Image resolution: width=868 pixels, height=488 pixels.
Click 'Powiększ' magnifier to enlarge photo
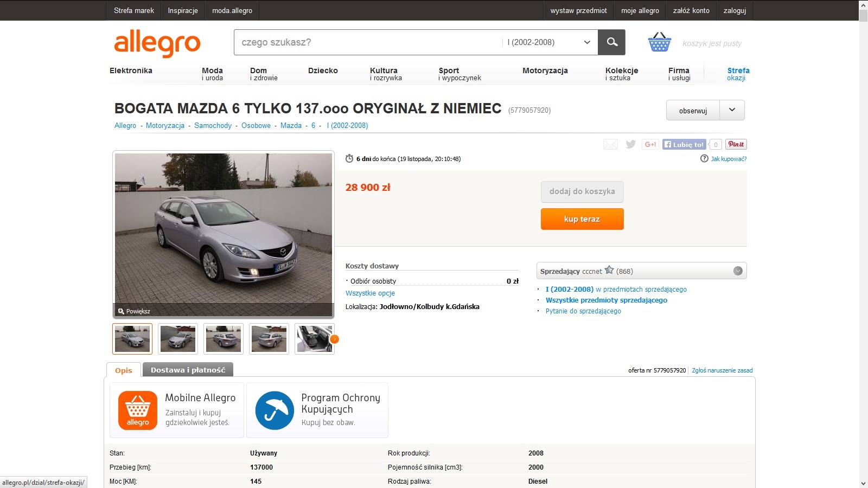click(133, 311)
